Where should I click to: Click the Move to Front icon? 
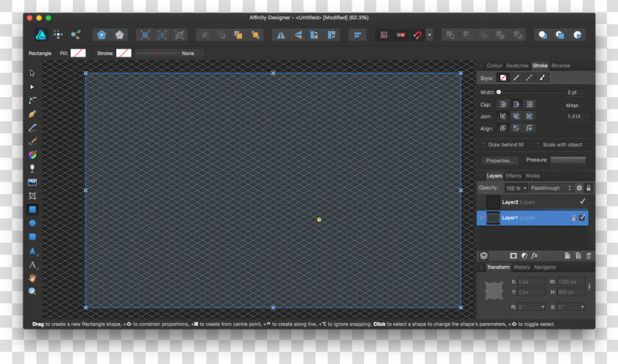pos(255,35)
